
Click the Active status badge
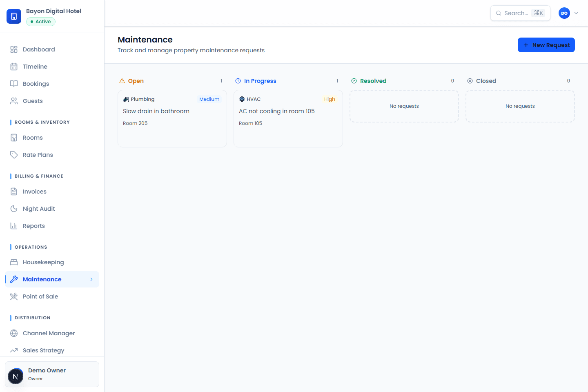point(41,22)
